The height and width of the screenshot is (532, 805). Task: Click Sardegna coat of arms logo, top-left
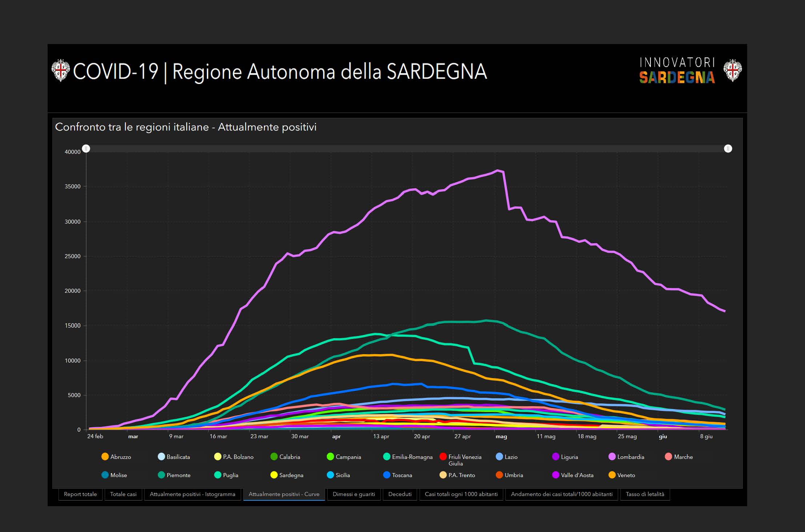(x=60, y=71)
